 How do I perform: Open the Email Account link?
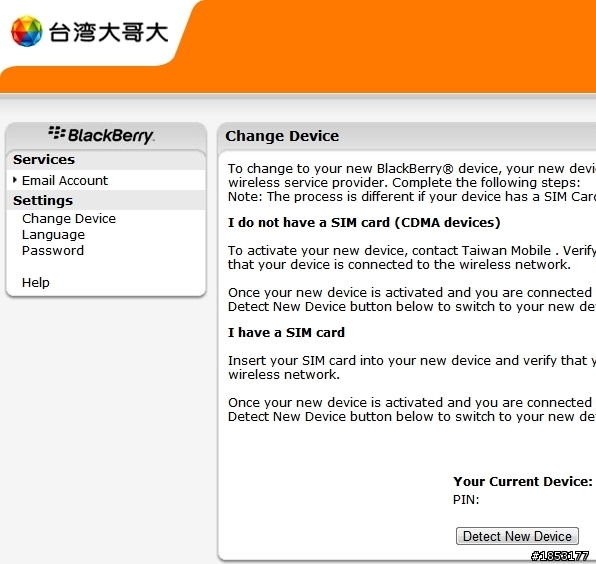[65, 181]
